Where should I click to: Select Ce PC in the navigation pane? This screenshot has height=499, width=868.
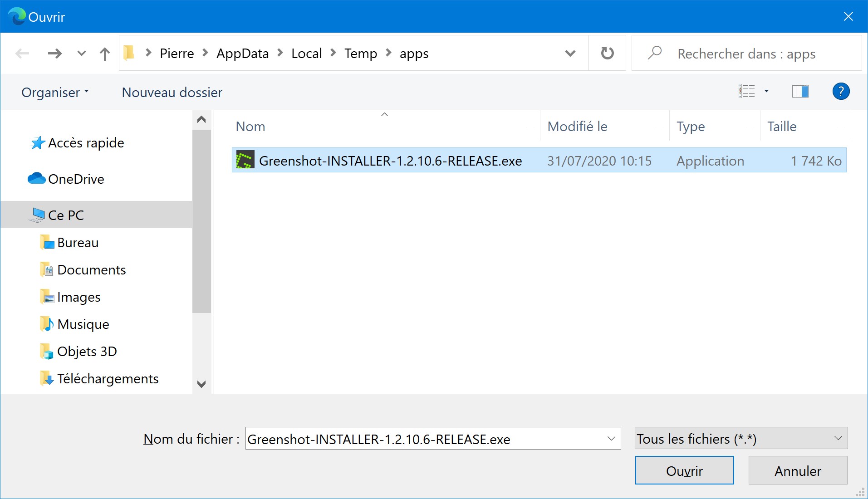96,215
